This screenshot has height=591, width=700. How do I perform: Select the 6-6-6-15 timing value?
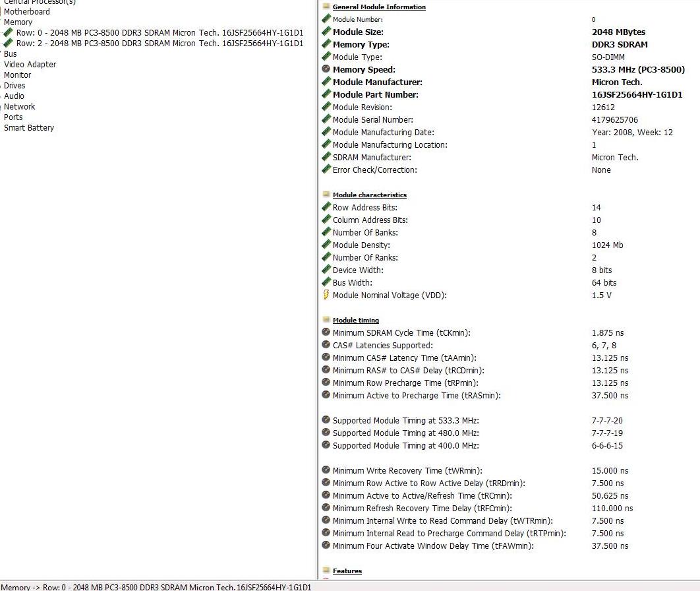[607, 445]
